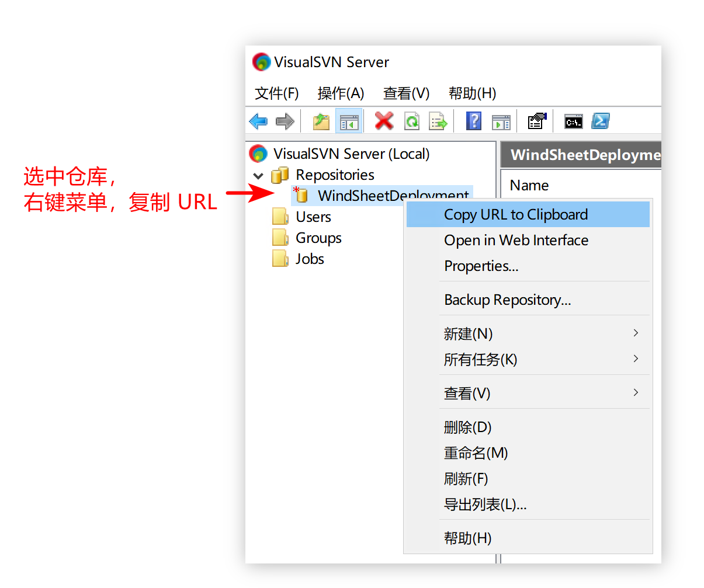Select the Users tree label
This screenshot has height=588, width=704.
coord(313,217)
